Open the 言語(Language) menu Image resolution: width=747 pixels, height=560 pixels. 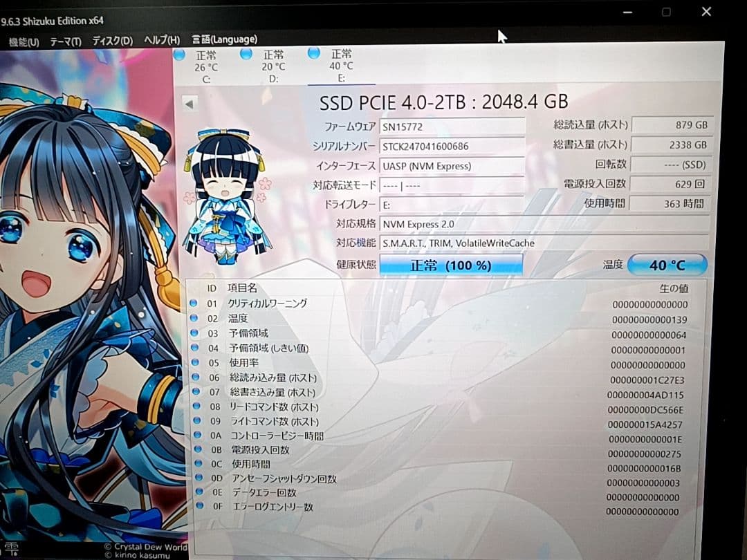224,39
